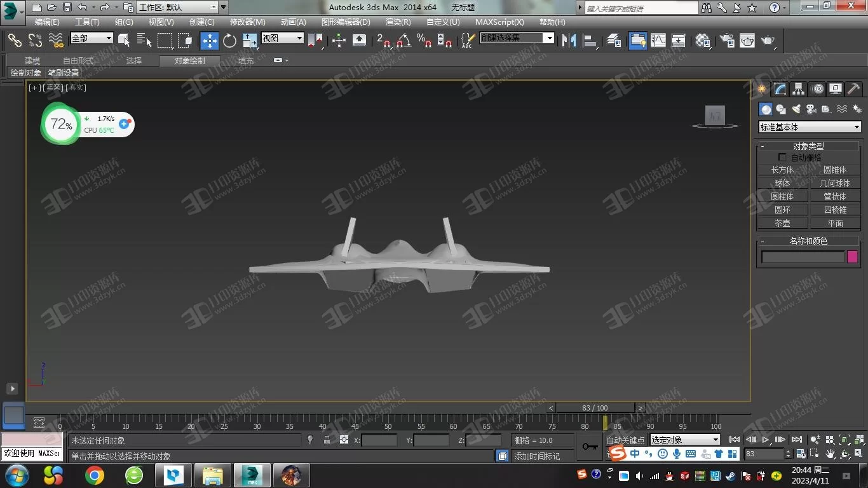Click the Mirror tool icon
The height and width of the screenshot is (488, 868).
click(x=569, y=40)
